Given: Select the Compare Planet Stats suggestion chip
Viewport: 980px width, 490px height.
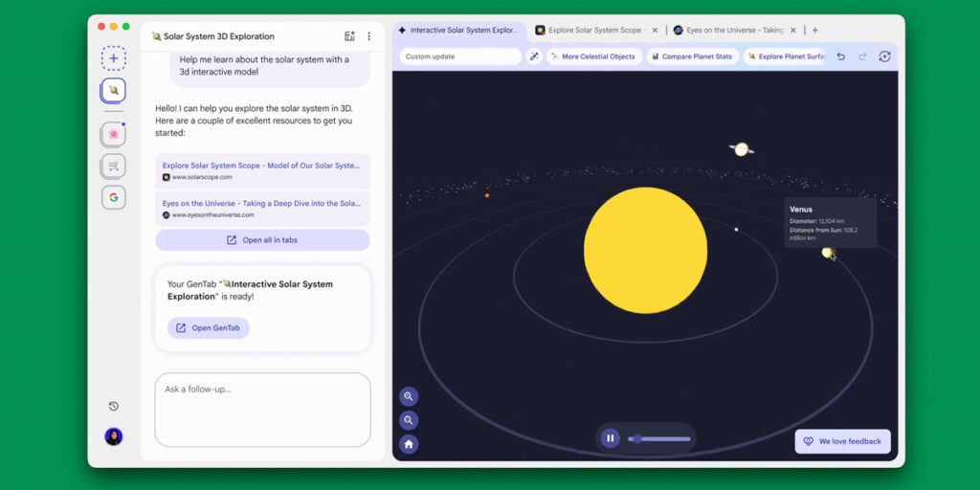Looking at the screenshot, I should coord(691,56).
